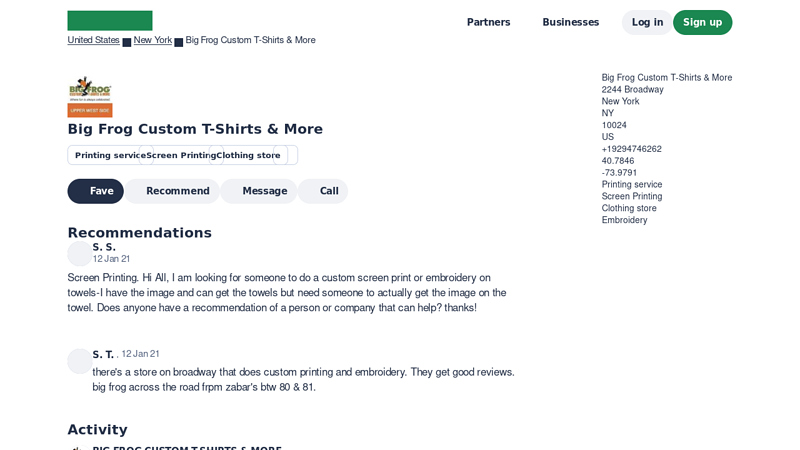Open the Businesses menu item
This screenshot has height=450, width=800.
pos(571,22)
